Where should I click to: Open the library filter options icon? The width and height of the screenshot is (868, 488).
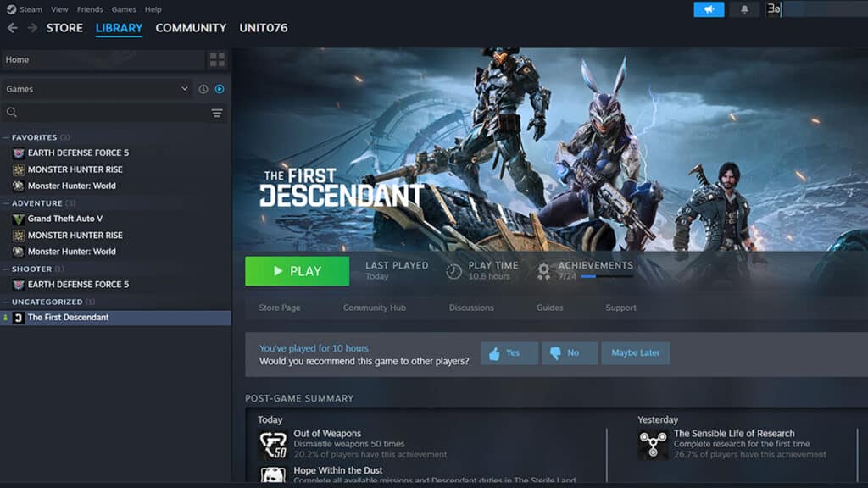(218, 113)
